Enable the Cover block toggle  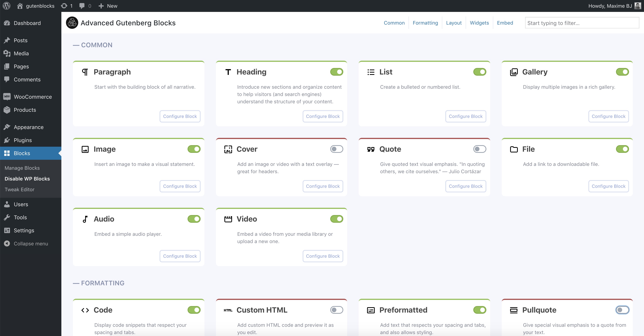point(337,149)
